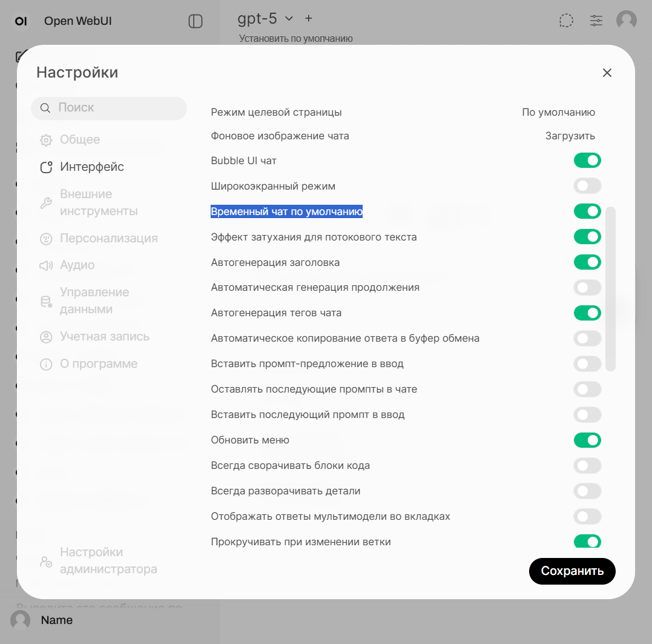
Task: Toggle the sidebar panel icon
Action: click(195, 21)
